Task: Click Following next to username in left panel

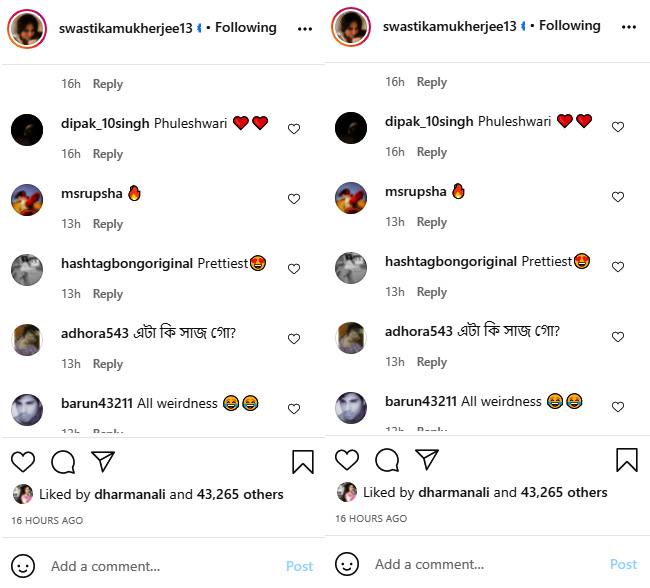Action: [245, 28]
